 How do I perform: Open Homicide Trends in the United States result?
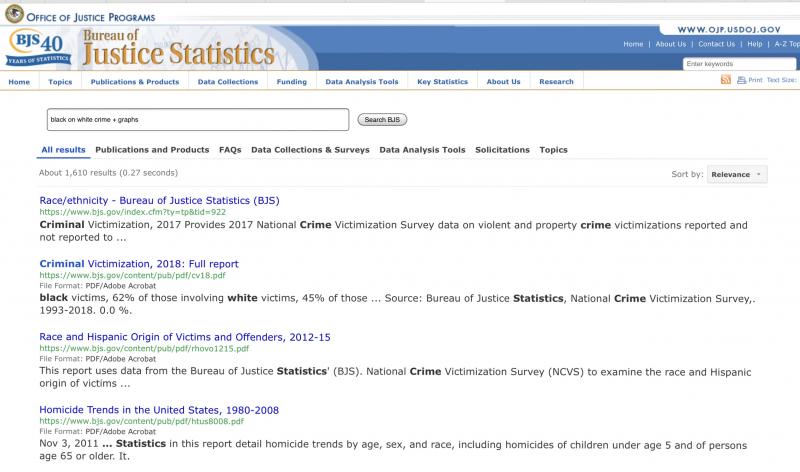point(159,410)
